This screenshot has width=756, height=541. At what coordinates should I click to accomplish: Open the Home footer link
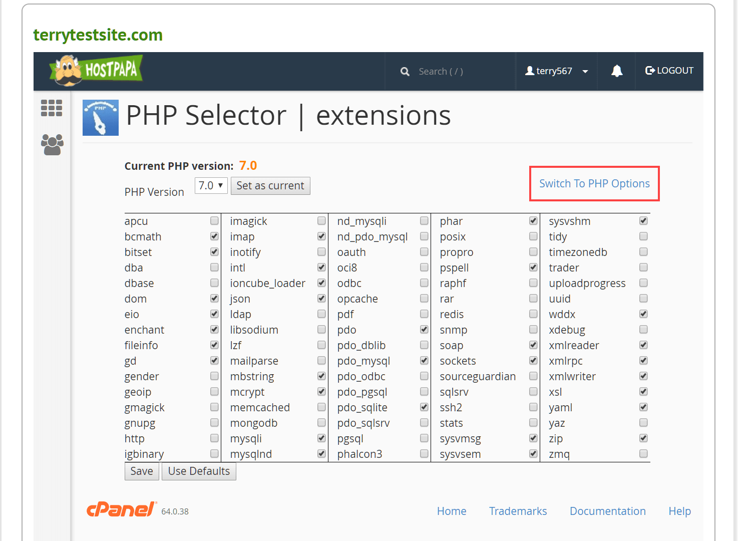(452, 511)
